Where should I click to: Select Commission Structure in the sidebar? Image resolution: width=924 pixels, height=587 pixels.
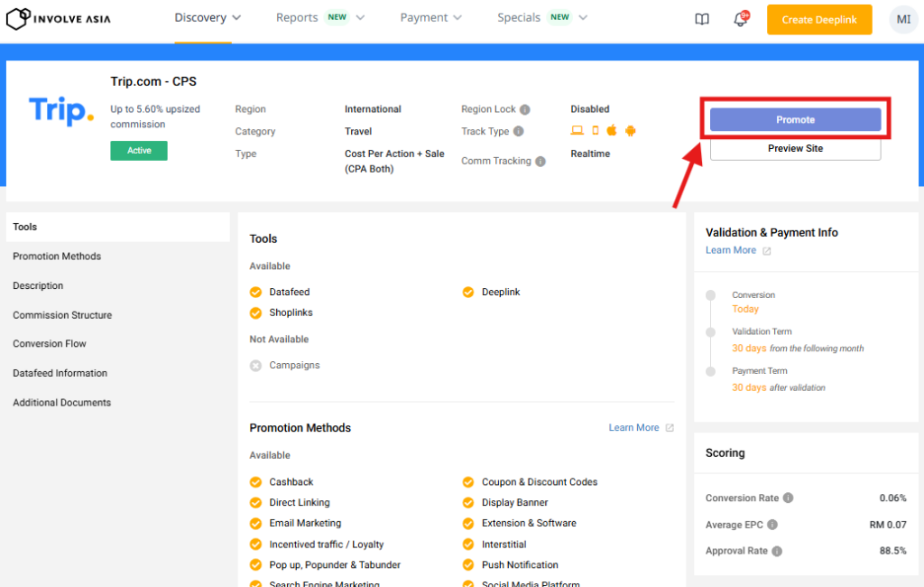(62, 315)
